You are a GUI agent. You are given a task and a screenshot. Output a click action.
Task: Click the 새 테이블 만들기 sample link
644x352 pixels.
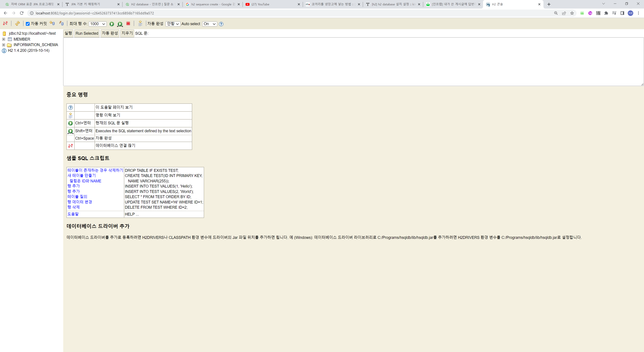click(82, 176)
